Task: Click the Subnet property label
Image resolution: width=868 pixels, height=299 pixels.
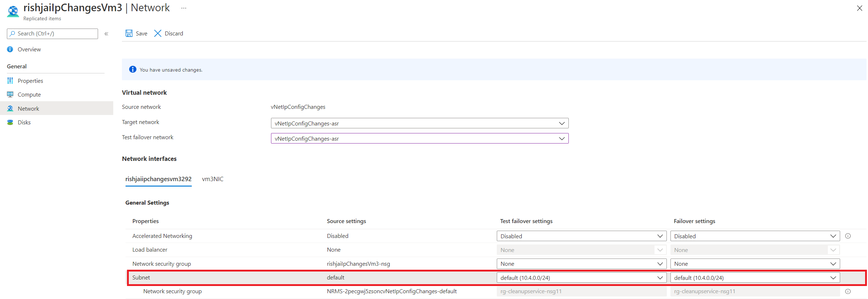Action: tap(141, 278)
